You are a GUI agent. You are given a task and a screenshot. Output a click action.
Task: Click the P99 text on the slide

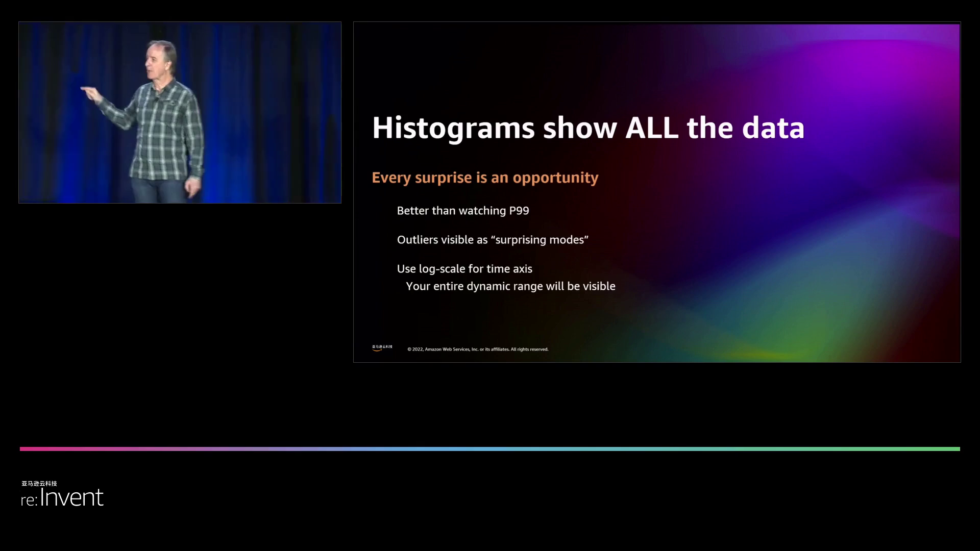pyautogui.click(x=519, y=211)
